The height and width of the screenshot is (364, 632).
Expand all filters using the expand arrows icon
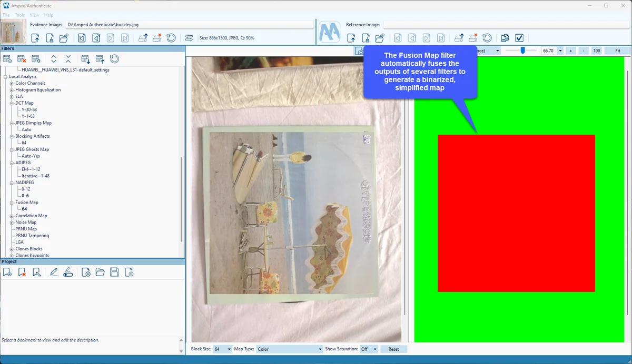tap(54, 59)
